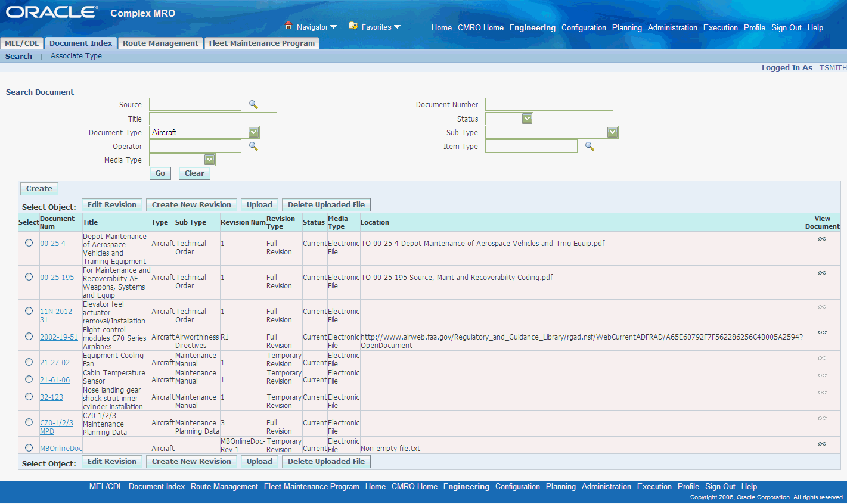Switch to the Route Management tab

tap(160, 43)
